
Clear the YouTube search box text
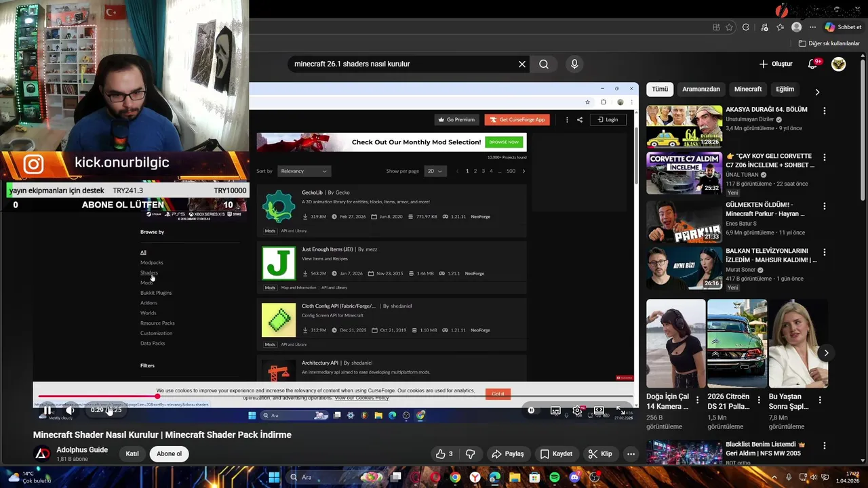point(522,64)
